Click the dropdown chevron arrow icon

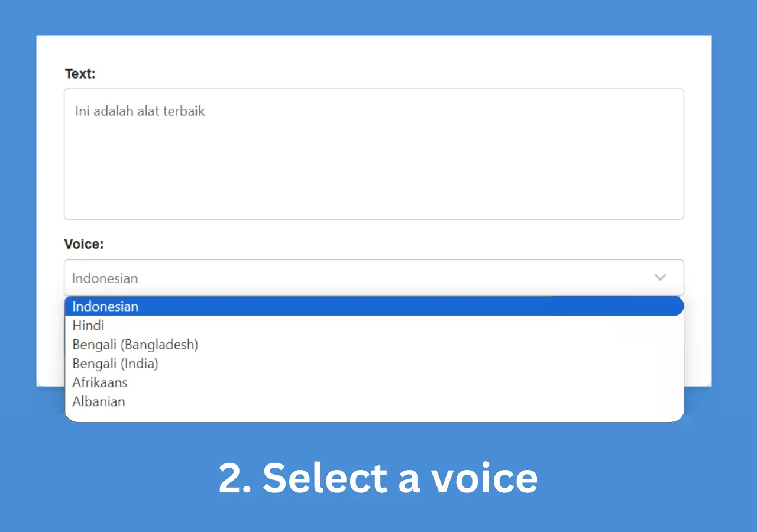661,277
